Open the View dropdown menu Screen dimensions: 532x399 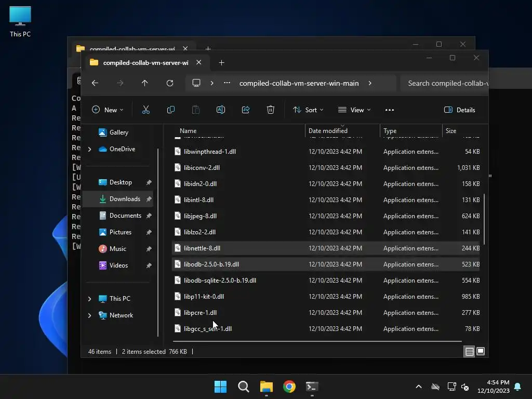(354, 110)
